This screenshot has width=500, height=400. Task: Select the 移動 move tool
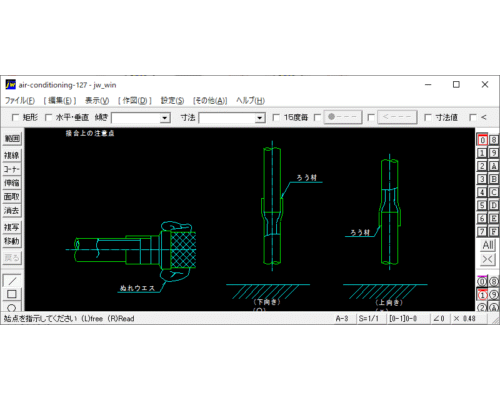(x=12, y=241)
